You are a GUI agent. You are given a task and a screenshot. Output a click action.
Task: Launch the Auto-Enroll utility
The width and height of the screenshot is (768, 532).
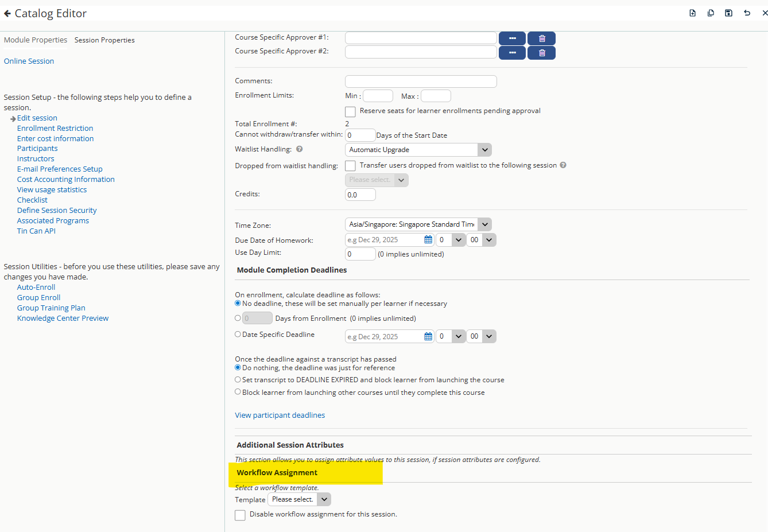(x=36, y=287)
